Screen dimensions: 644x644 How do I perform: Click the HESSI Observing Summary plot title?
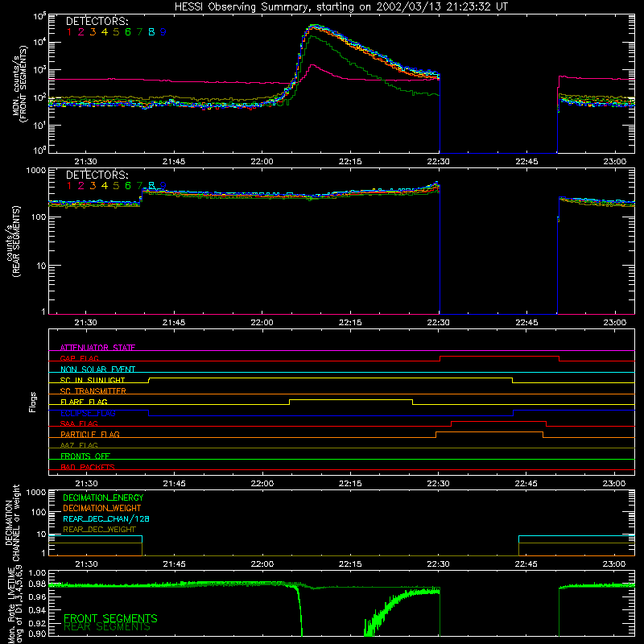point(341,7)
